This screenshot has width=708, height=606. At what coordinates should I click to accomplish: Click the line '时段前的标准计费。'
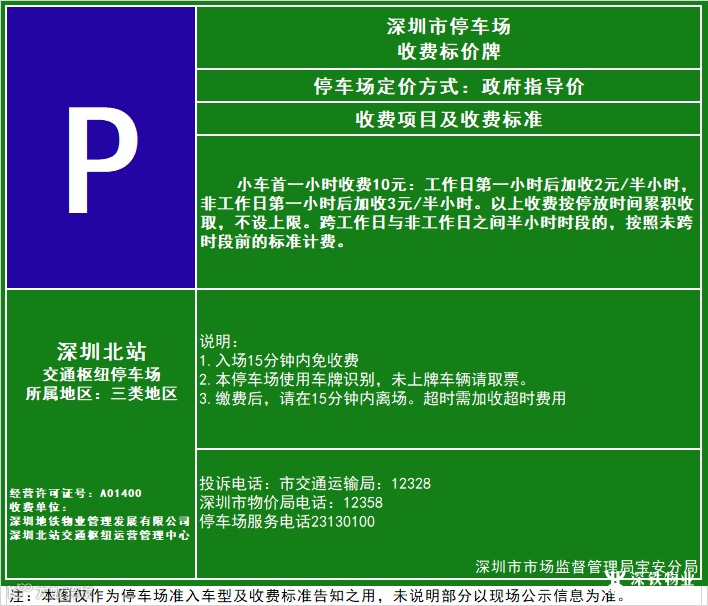(x=273, y=241)
